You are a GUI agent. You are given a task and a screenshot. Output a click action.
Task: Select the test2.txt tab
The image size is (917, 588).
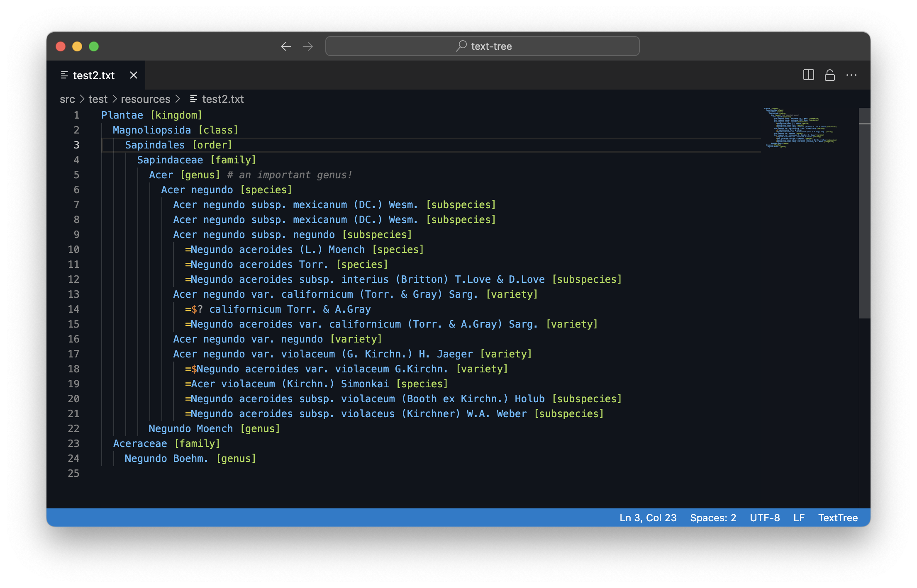click(94, 75)
